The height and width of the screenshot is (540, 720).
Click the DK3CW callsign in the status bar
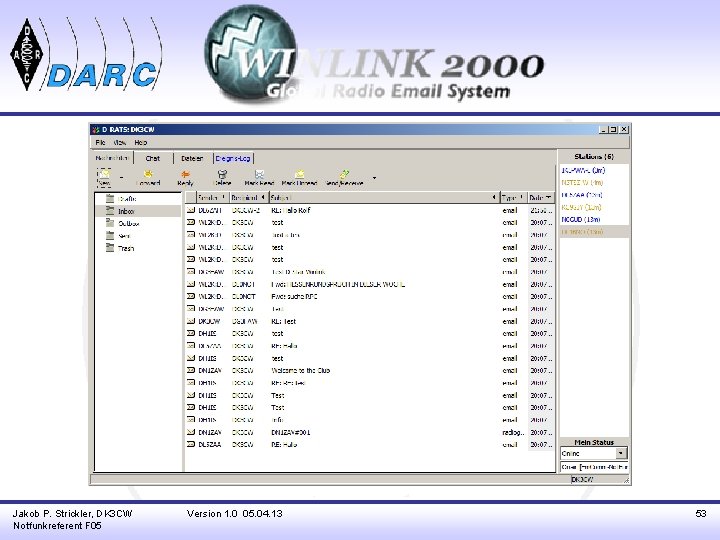tap(583, 479)
